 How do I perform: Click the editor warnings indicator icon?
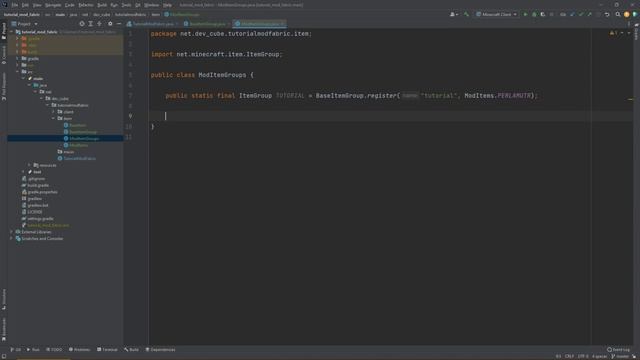pyautogui.click(x=613, y=33)
